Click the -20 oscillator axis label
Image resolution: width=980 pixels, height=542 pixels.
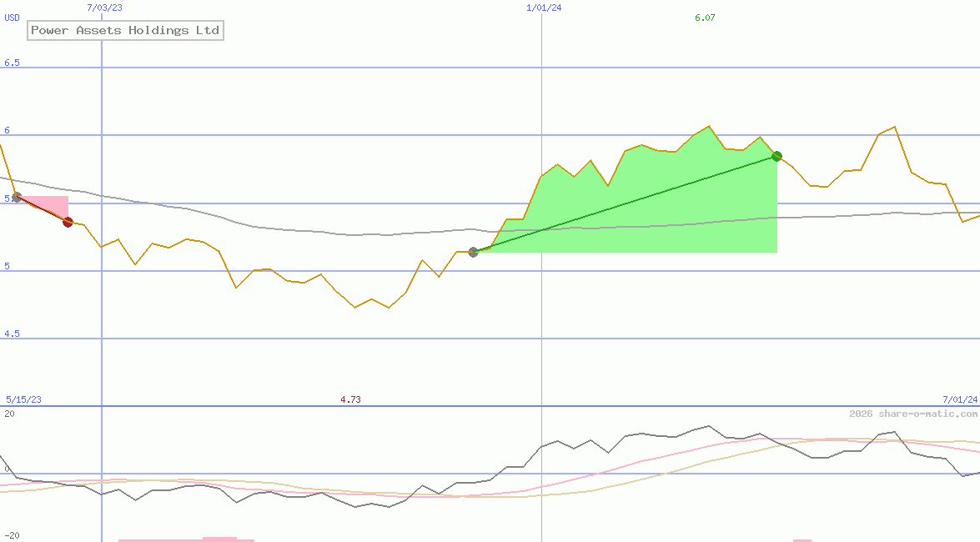pos(12,536)
